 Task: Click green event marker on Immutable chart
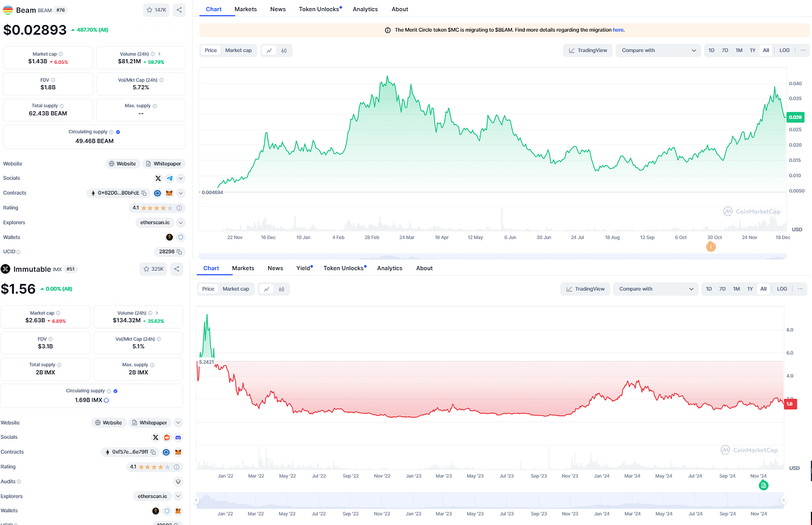[x=764, y=485]
